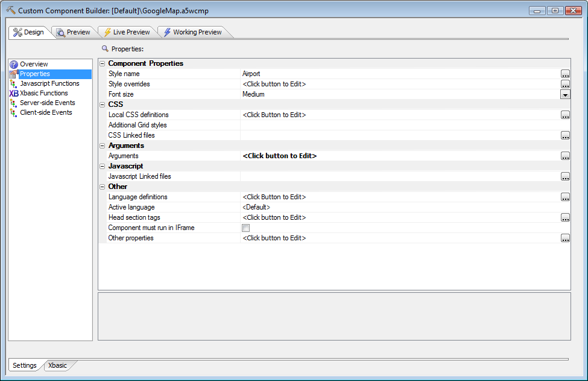Click the hammer icon in title bar
The height and width of the screenshot is (381, 588).
tap(11, 10)
